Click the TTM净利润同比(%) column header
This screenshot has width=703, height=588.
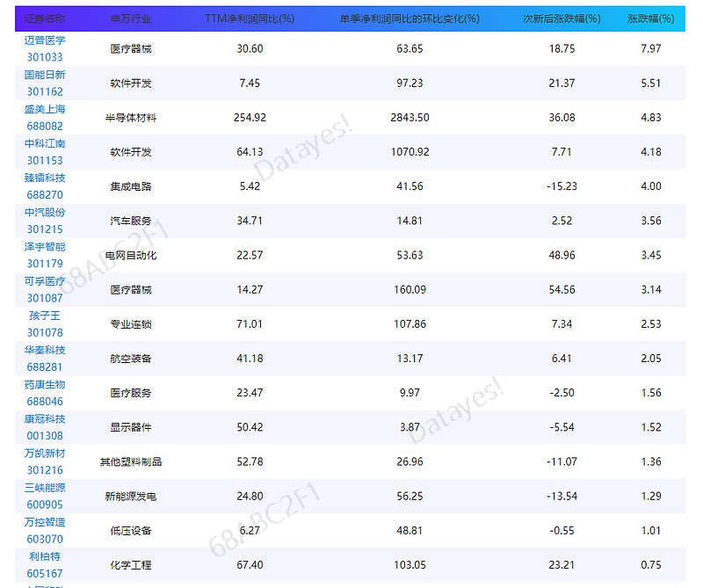pos(250,18)
